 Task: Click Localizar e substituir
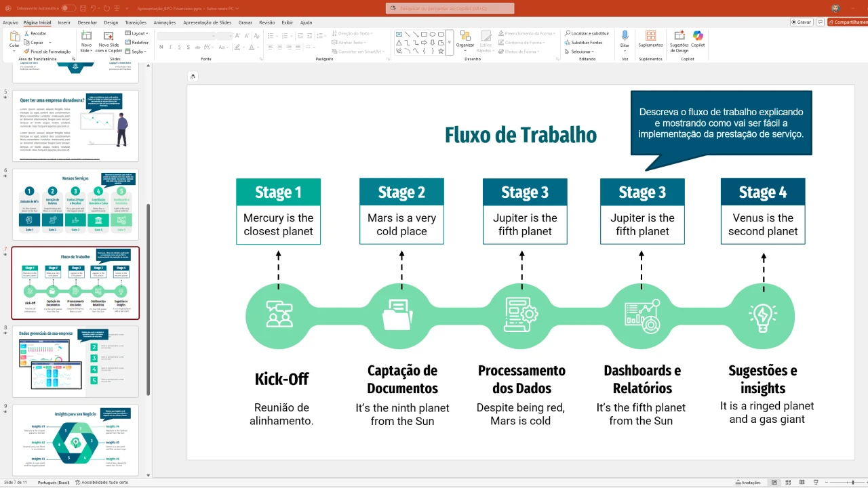587,33
